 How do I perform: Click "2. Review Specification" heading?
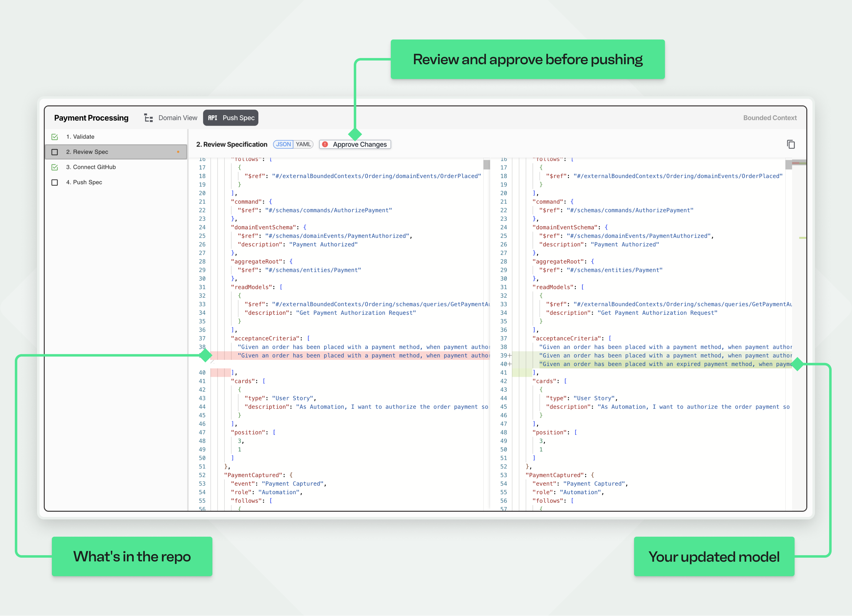pos(232,144)
